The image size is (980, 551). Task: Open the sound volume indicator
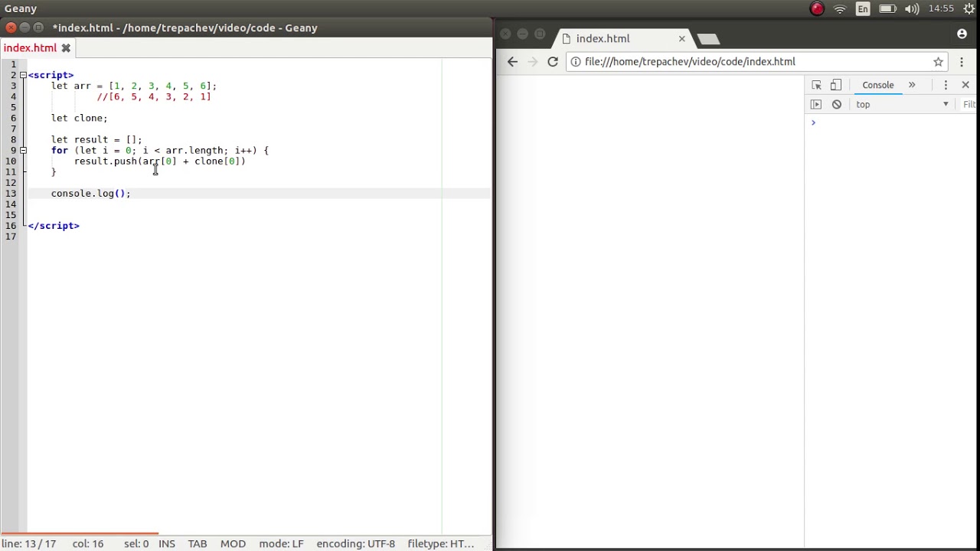click(912, 8)
